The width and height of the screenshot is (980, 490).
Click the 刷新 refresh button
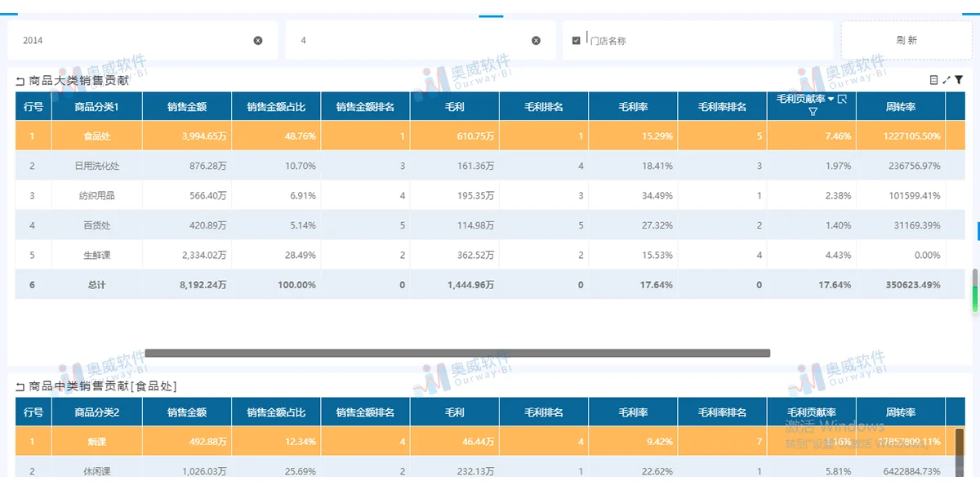[906, 39]
